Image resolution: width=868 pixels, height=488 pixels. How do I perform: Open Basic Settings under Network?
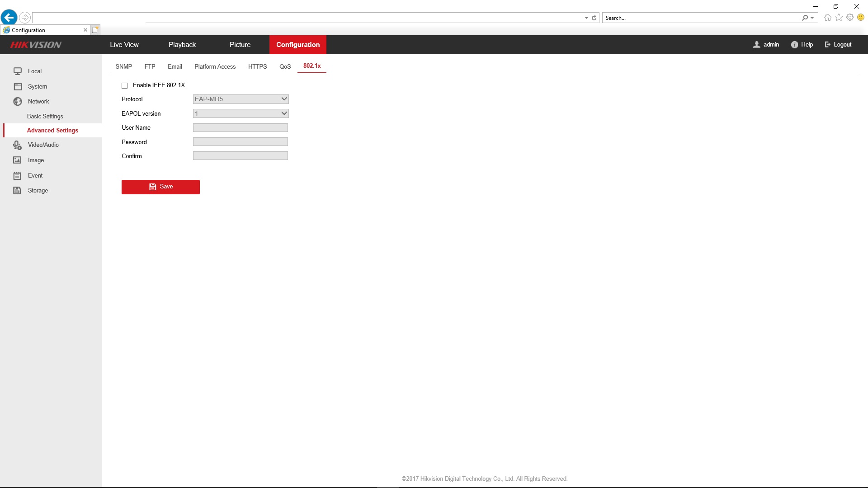(x=45, y=117)
